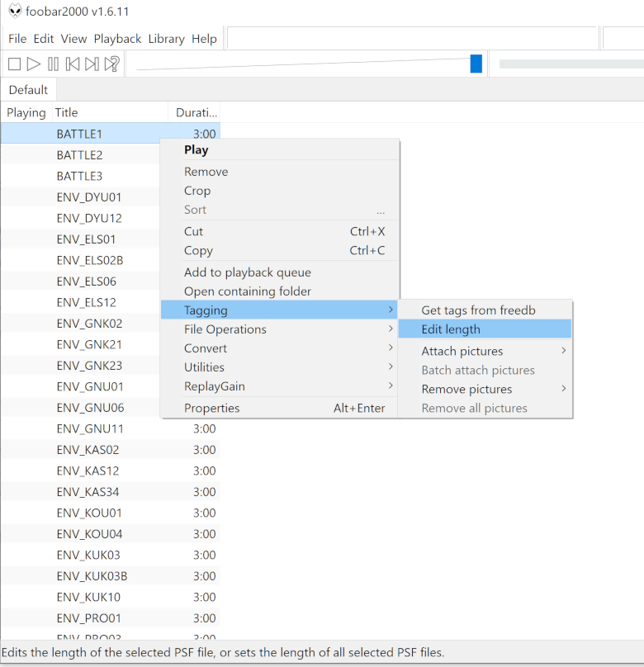Image resolution: width=644 pixels, height=667 pixels.
Task: Click the Play button in toolbar
Action: [34, 64]
